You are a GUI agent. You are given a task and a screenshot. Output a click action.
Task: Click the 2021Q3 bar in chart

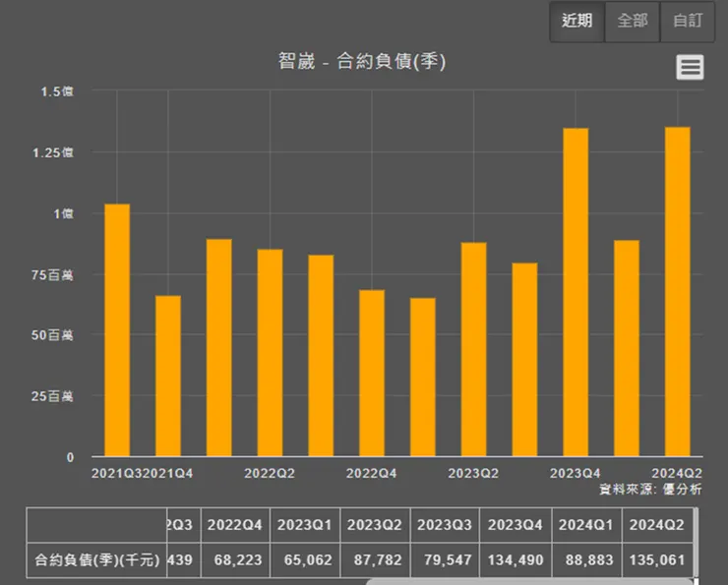[x=117, y=329]
